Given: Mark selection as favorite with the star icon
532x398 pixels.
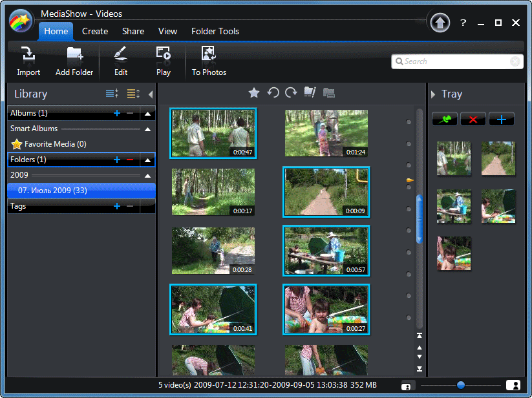Looking at the screenshot, I should tap(254, 93).
